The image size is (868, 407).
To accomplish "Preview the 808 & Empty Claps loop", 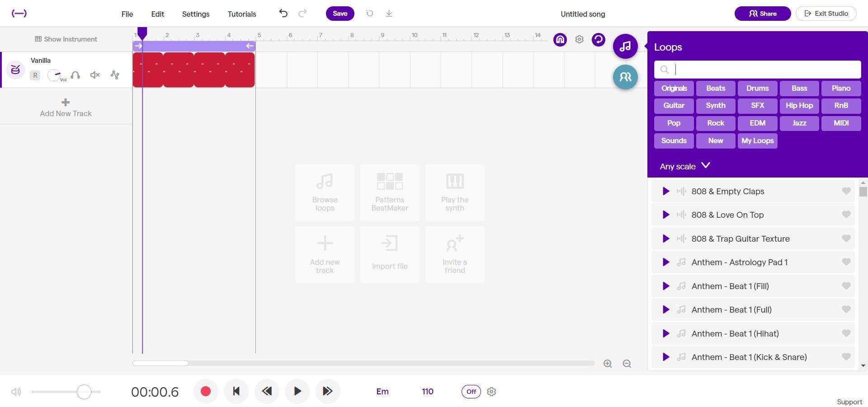I will (x=665, y=192).
